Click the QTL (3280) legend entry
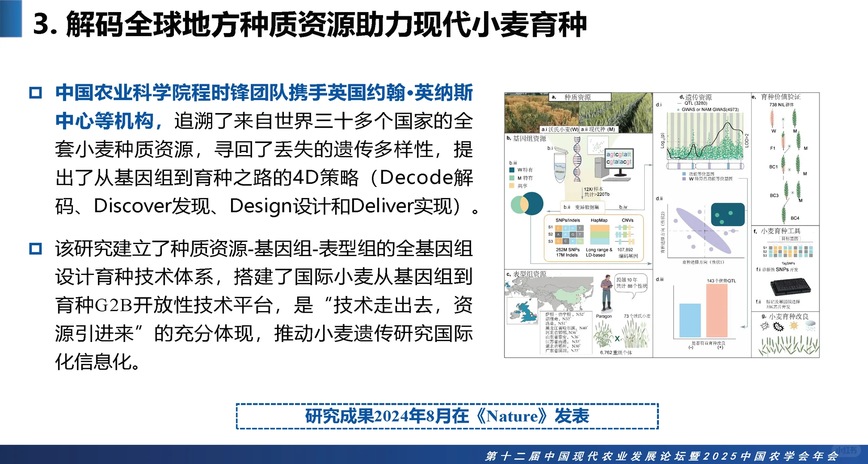Viewport: 868px width, 464px height. point(692,103)
